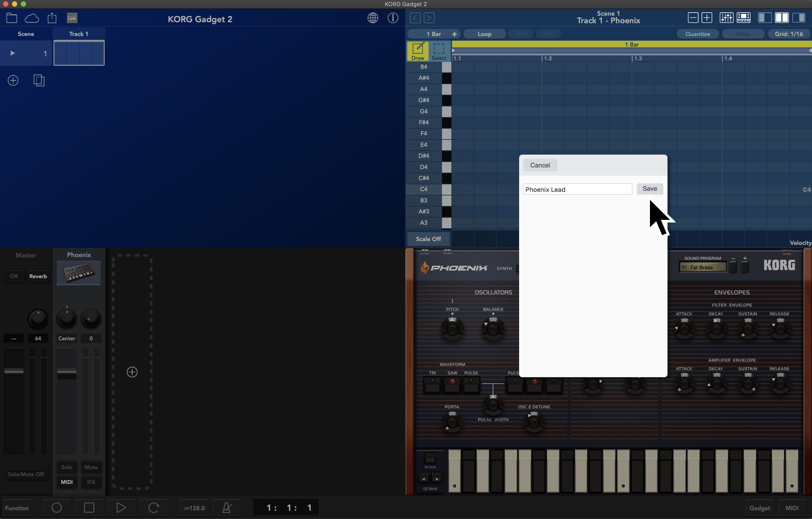Screen dimensions: 812x519
Task: Open the Scale Off selector
Action: coord(428,239)
